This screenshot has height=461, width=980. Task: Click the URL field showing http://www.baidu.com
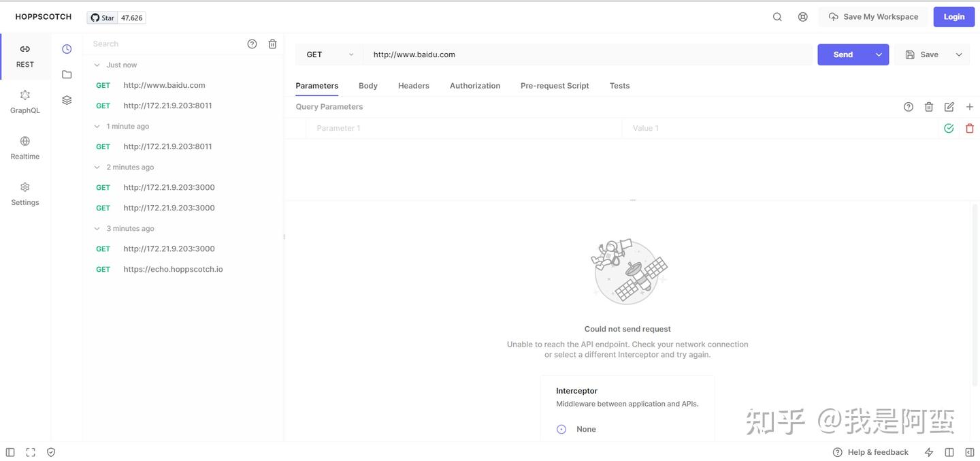click(x=476, y=54)
